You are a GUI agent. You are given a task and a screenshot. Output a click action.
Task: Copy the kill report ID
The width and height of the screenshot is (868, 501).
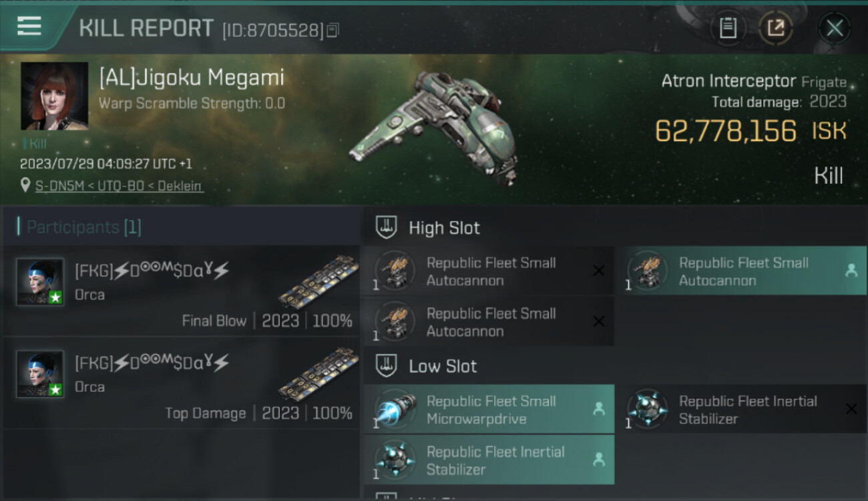pyautogui.click(x=333, y=30)
